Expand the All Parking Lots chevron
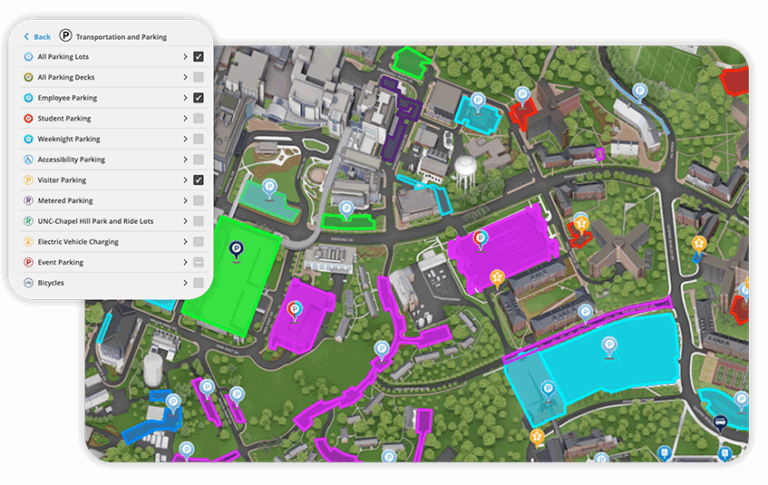The width and height of the screenshot is (768, 485). pyautogui.click(x=185, y=56)
